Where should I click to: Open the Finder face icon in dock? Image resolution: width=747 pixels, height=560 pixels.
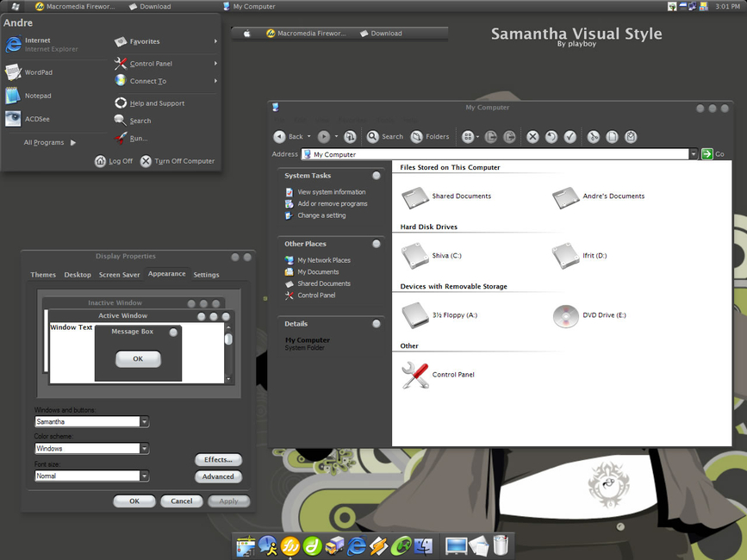[423, 546]
